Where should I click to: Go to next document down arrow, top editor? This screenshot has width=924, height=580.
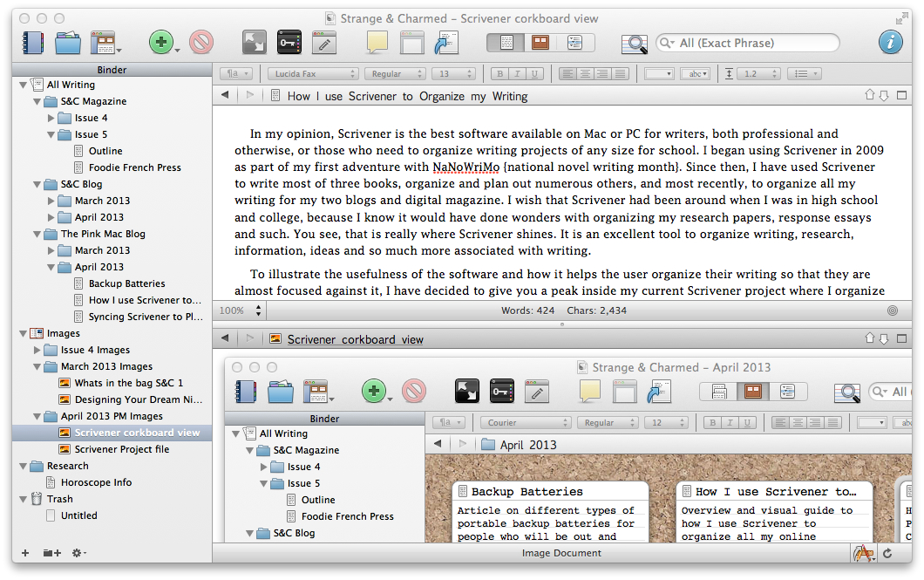point(884,95)
